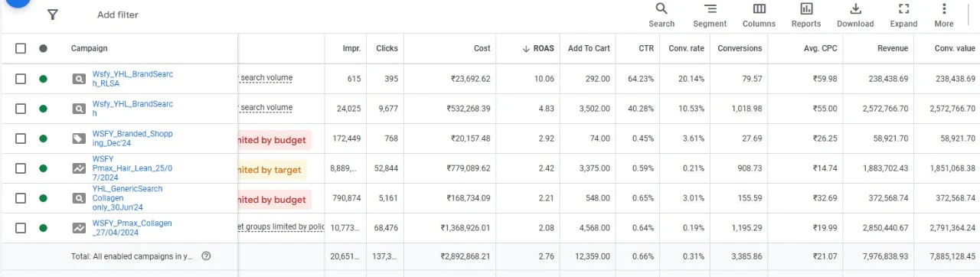Open status dropdown for WSFY Pmax_Hair_Lean

[x=43, y=168]
